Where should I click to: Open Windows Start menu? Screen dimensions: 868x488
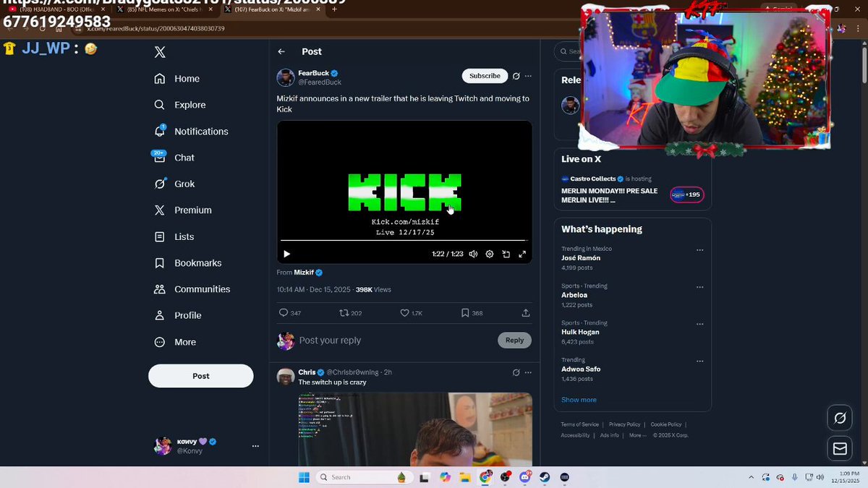coord(304,477)
